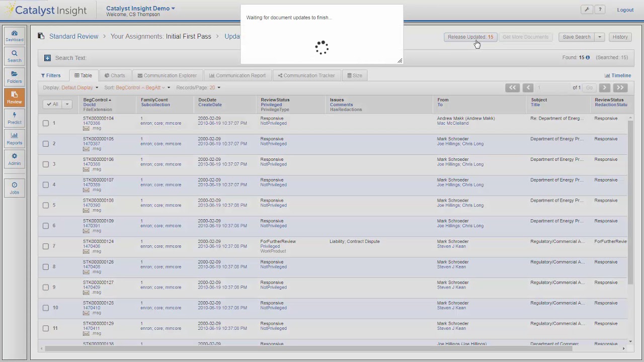Click DocId link 1470386
The height and width of the screenshot is (362, 644).
point(92,123)
